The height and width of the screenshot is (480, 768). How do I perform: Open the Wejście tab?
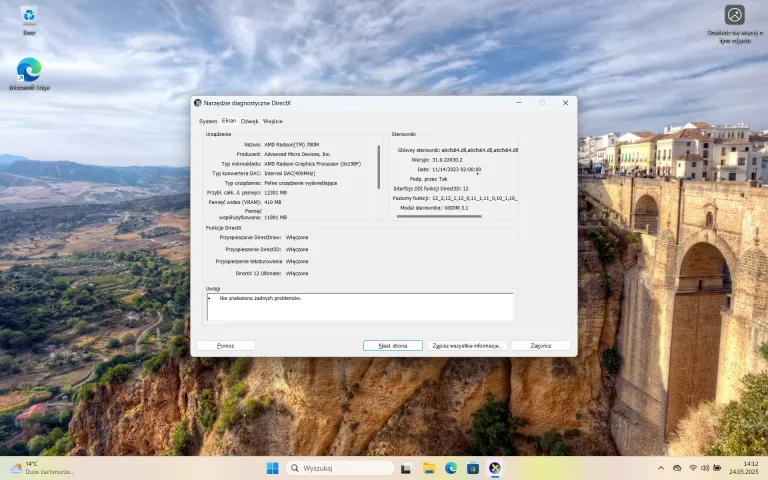(x=273, y=121)
